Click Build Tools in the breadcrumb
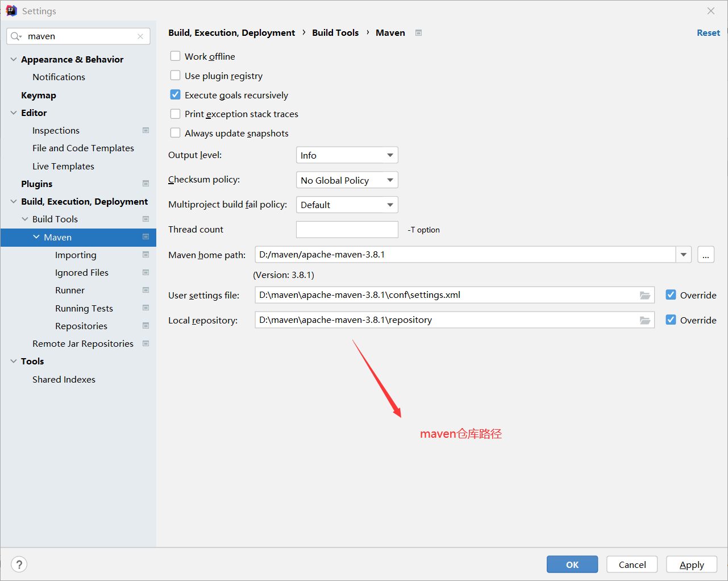The image size is (728, 581). tap(335, 33)
